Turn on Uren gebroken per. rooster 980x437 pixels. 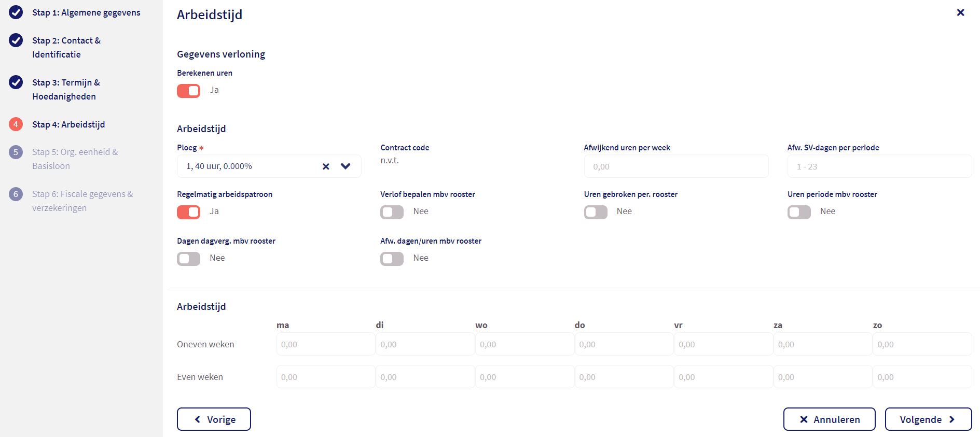pos(596,212)
